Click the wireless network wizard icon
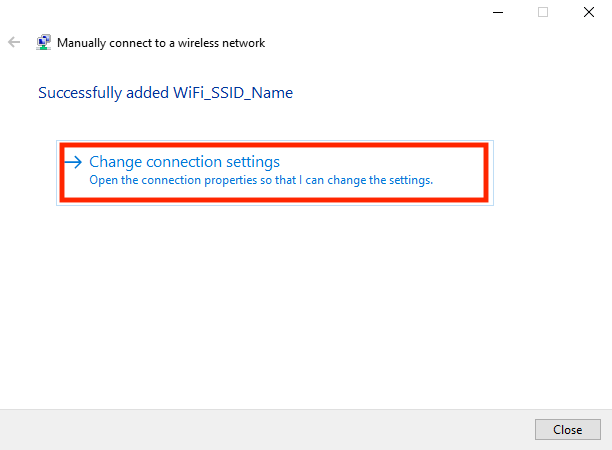Screen dimensions: 612x450 43,42
